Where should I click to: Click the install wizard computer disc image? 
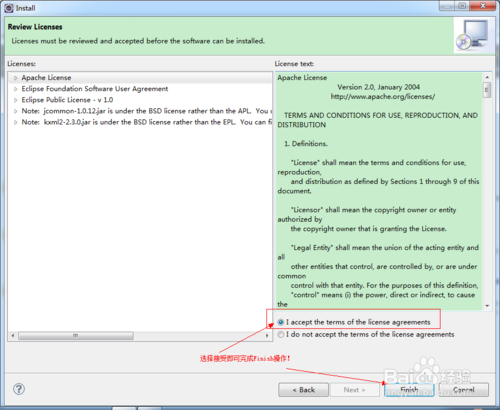473,35
